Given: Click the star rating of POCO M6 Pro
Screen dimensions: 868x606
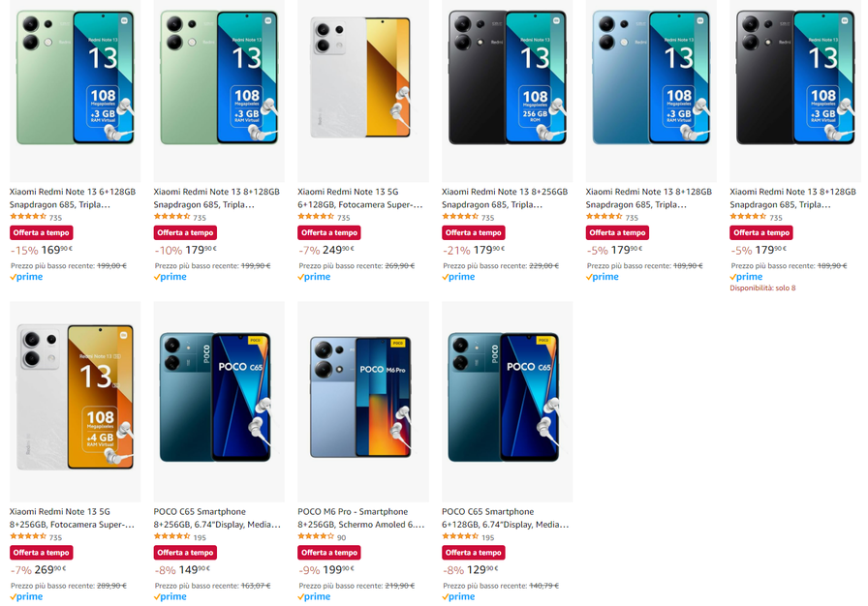Looking at the screenshot, I should (315, 536).
